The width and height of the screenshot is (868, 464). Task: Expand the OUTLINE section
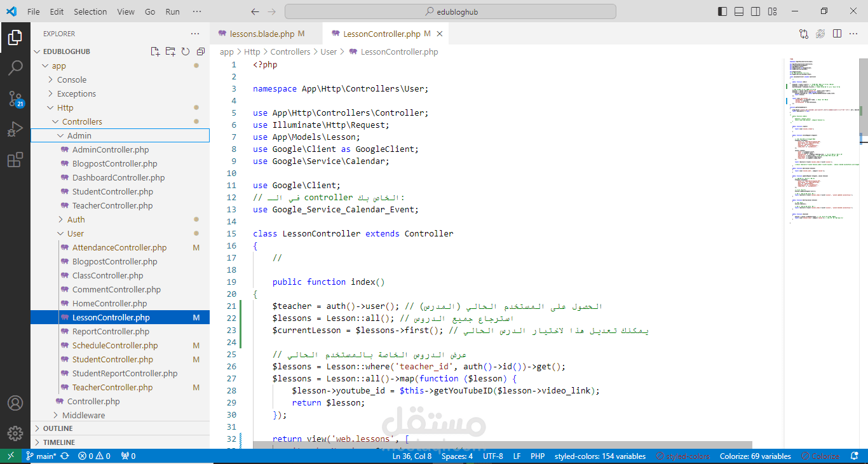coord(119,428)
